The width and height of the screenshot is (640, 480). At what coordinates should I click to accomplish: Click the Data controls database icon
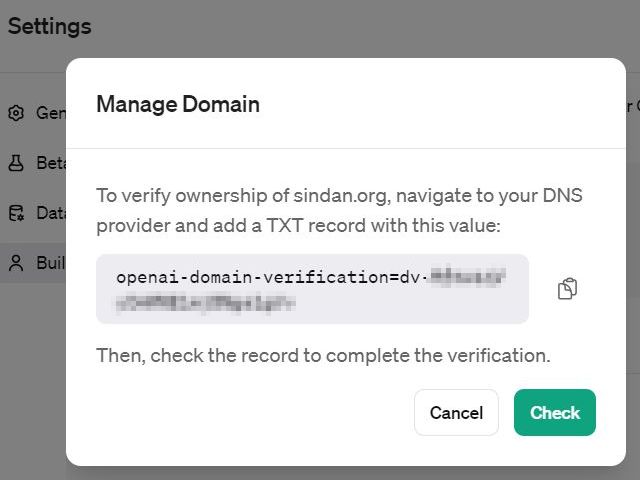point(16,213)
